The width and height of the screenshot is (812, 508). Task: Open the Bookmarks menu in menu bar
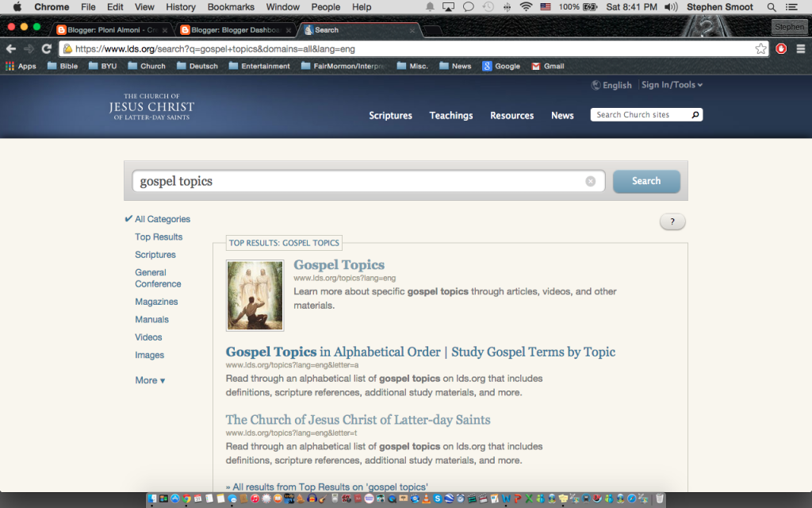click(231, 6)
